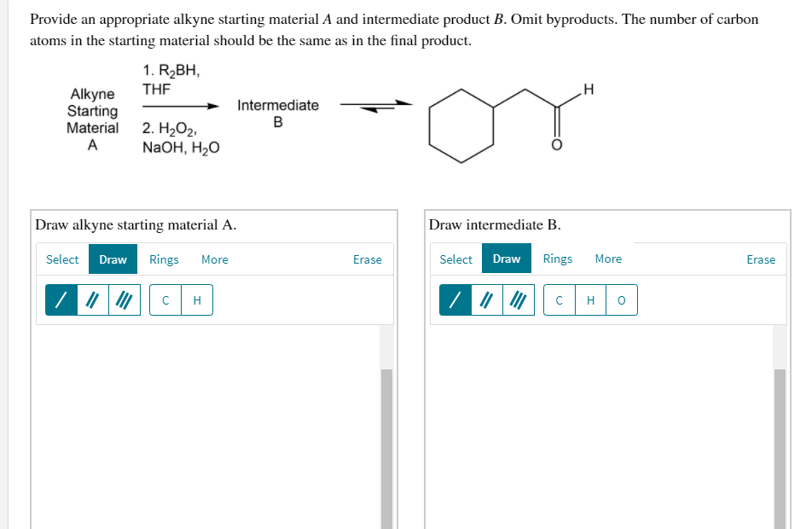Click Erase in the starting material panel
Screen dimensions: 812x529
tap(367, 259)
